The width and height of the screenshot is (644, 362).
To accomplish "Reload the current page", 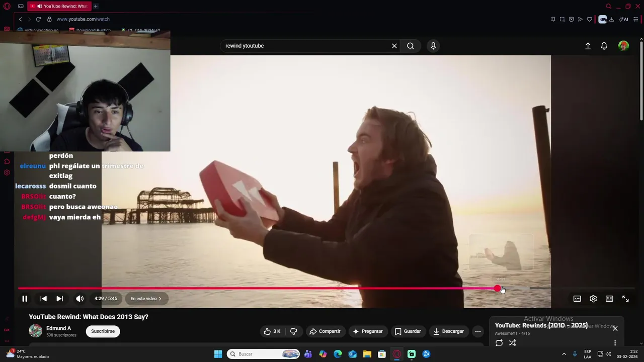I will [38, 19].
